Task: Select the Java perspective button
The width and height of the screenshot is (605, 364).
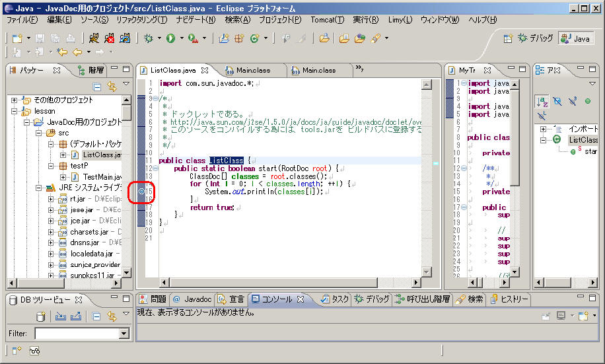Action: (x=575, y=38)
